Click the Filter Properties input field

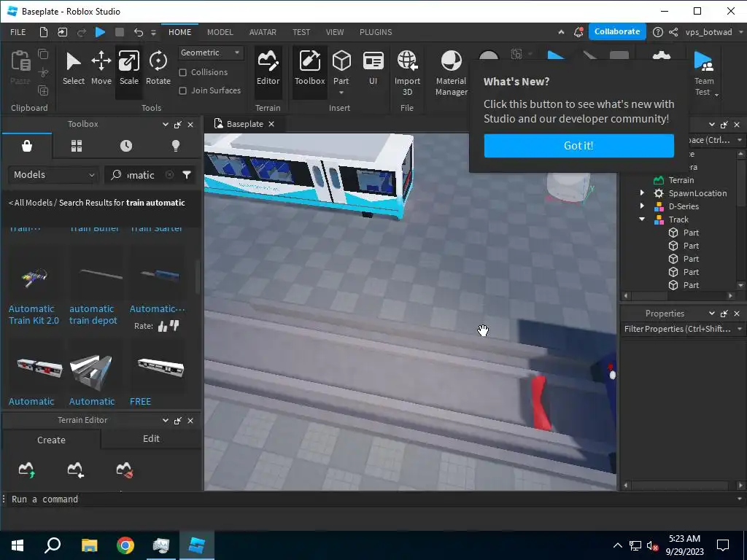tap(679, 329)
